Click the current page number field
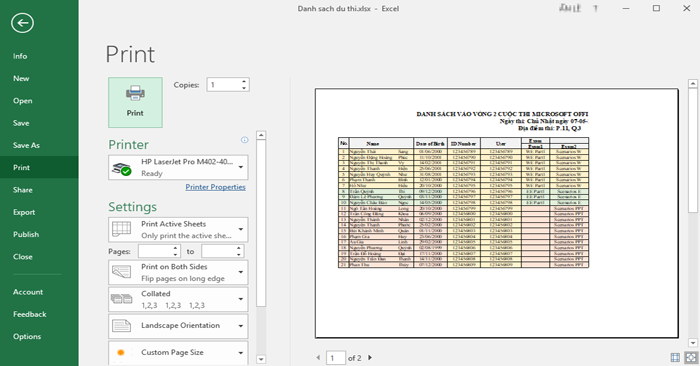 336,358
